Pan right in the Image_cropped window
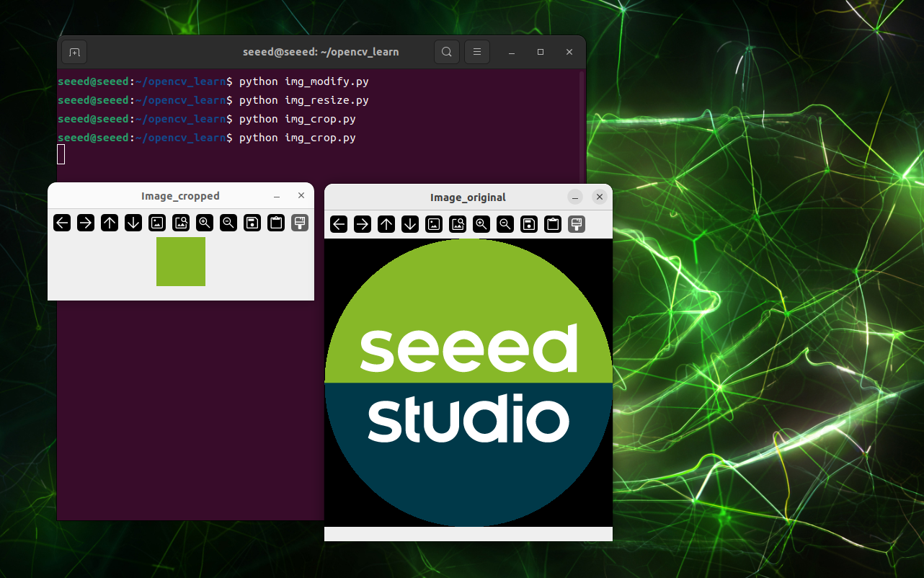Image resolution: width=924 pixels, height=578 pixels. click(x=86, y=223)
